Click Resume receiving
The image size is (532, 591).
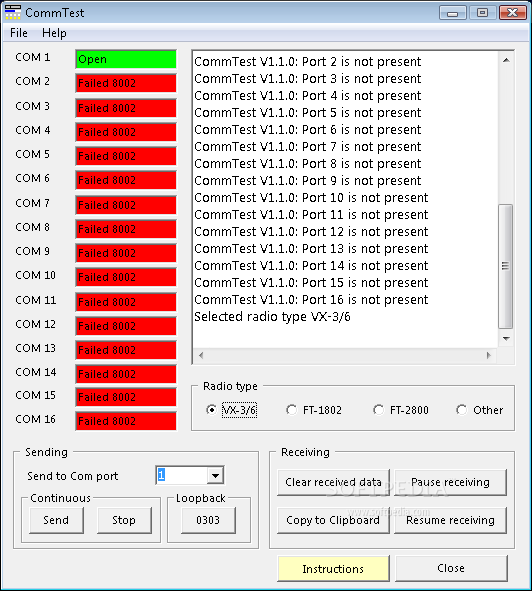coord(450,520)
